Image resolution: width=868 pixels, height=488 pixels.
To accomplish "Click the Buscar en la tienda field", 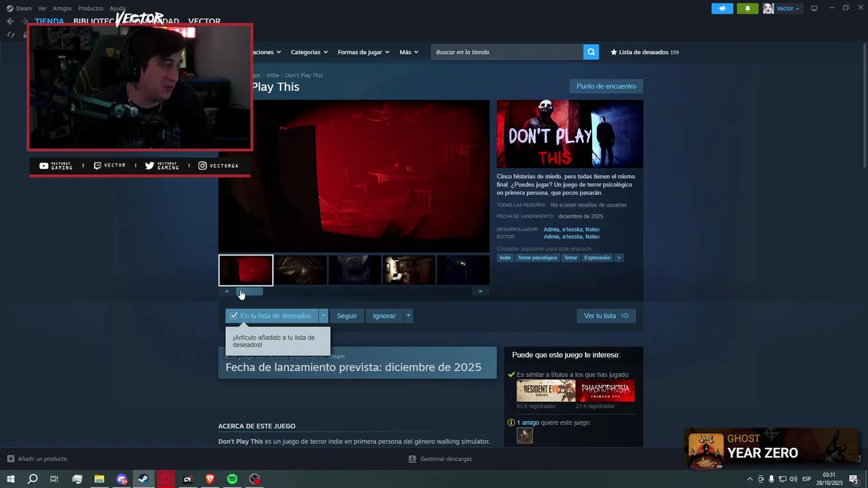I will click(507, 52).
